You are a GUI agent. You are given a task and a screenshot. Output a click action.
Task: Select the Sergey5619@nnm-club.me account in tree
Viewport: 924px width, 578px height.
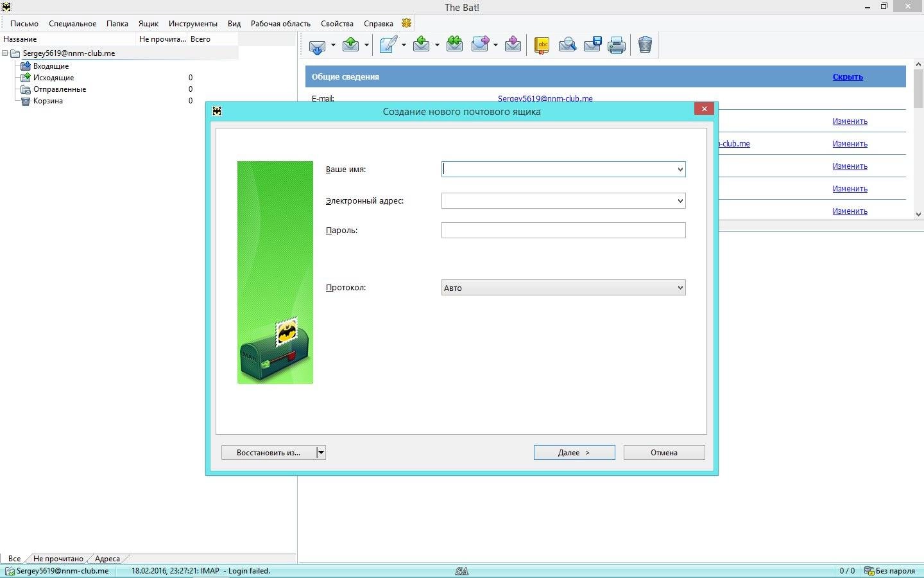(x=69, y=53)
